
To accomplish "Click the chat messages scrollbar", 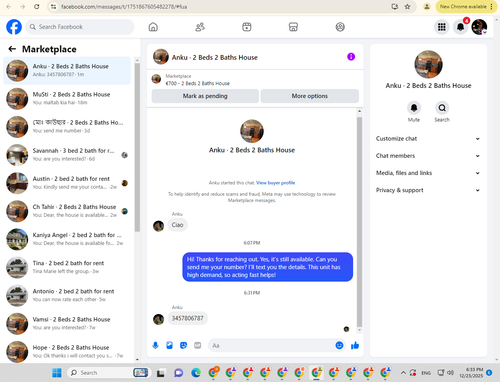I will click(x=359, y=221).
